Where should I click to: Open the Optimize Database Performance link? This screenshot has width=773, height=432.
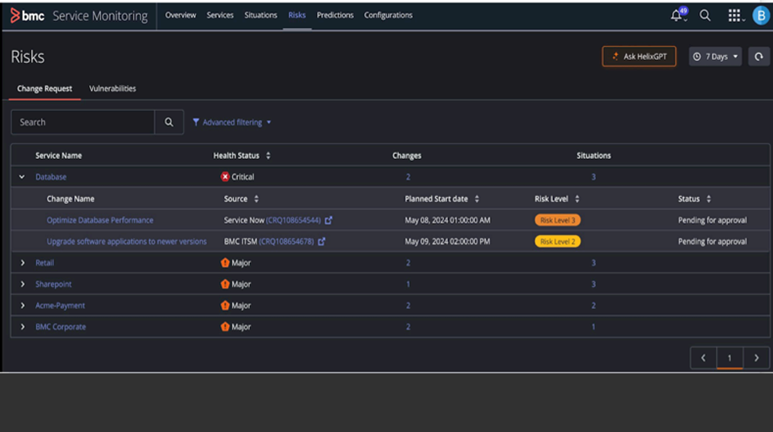coord(100,220)
